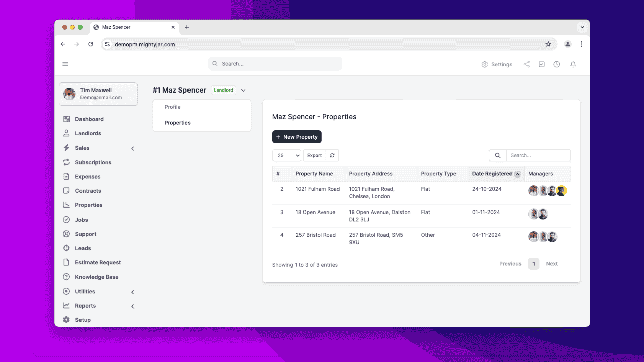Open the timer clock icon
The image size is (644, 362).
(557, 64)
